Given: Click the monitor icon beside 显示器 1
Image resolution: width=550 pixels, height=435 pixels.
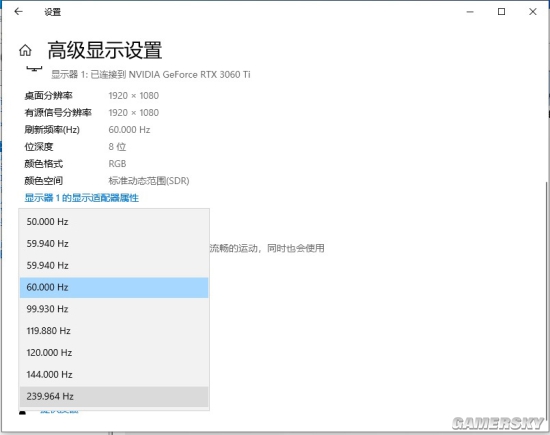Looking at the screenshot, I should (x=34, y=68).
